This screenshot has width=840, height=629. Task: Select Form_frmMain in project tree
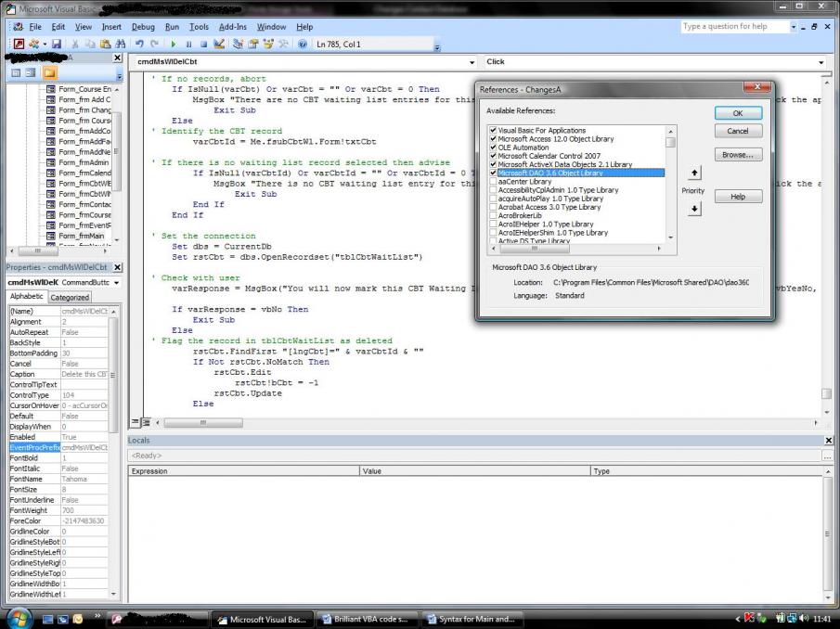click(81, 236)
